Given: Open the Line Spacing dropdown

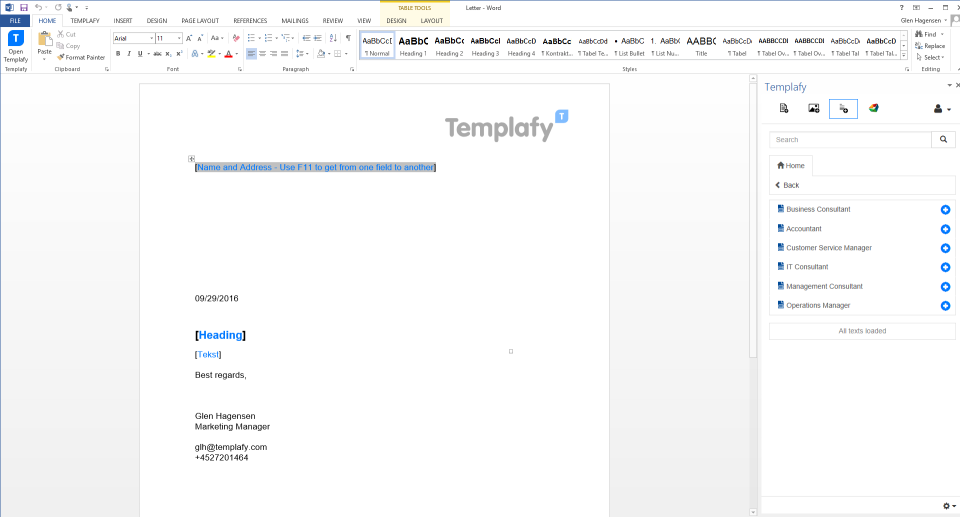Looking at the screenshot, I should (302, 54).
